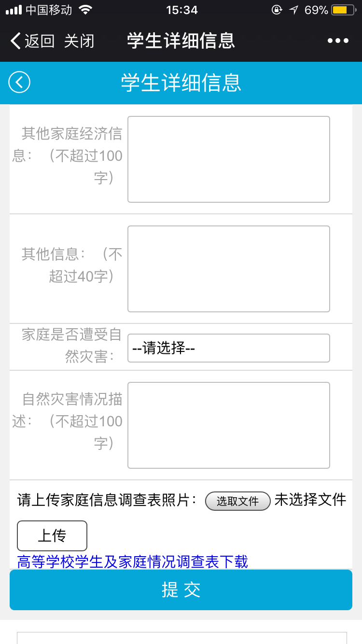Viewport: 362px width, 644px height.
Task: Click the 其他信息 text area
Action: coord(228,269)
